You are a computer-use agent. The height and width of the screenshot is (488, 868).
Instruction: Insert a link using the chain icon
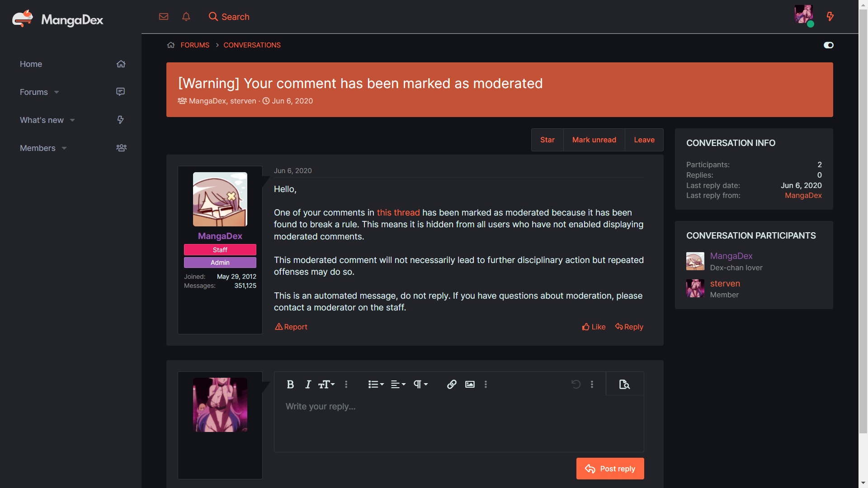[x=452, y=385]
